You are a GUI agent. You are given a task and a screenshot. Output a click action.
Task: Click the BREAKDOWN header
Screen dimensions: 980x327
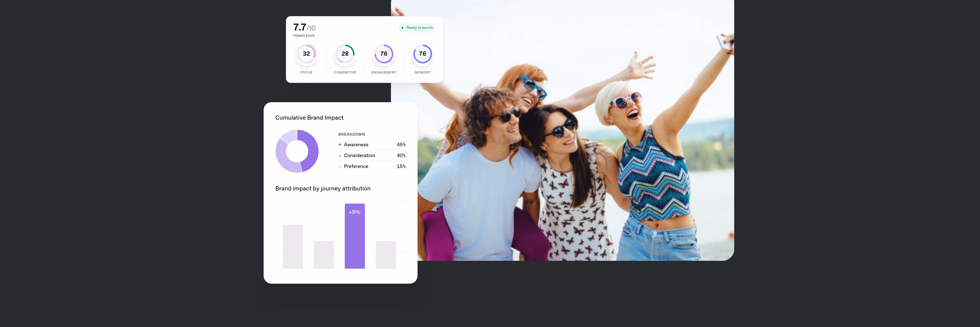point(352,134)
